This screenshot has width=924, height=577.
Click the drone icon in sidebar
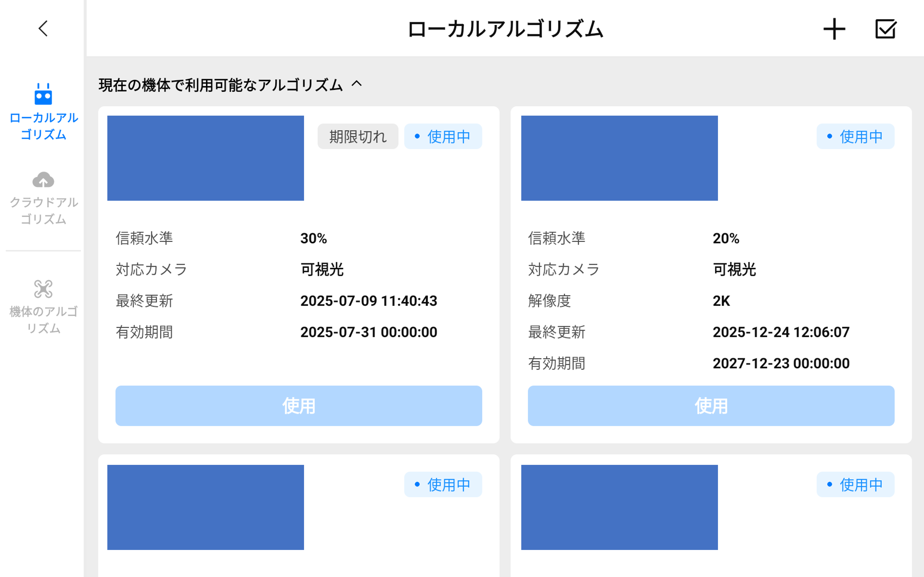pos(43,289)
